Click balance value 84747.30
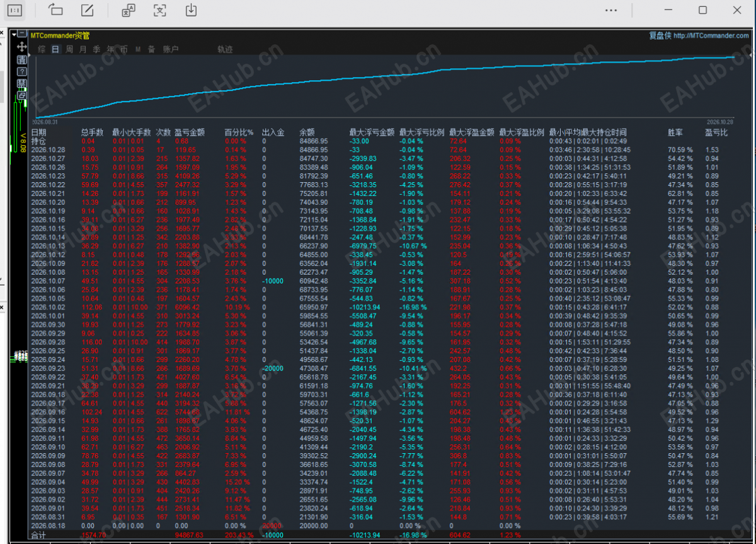Viewport: 756px width, 544px height. [x=314, y=158]
